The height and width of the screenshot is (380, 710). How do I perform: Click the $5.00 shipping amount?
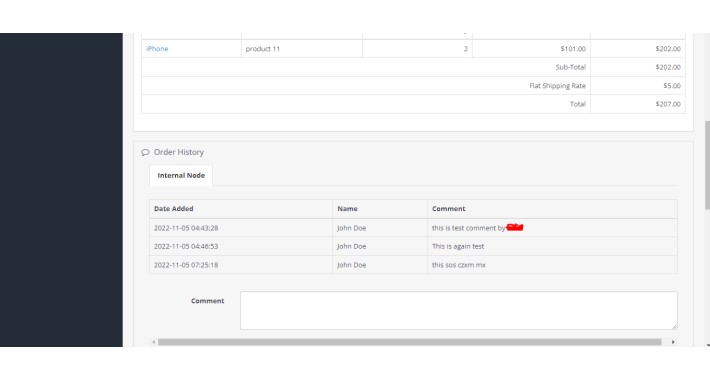pyautogui.click(x=672, y=86)
